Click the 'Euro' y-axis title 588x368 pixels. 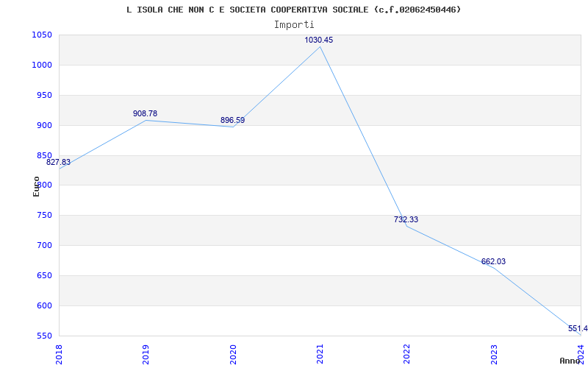click(36, 186)
